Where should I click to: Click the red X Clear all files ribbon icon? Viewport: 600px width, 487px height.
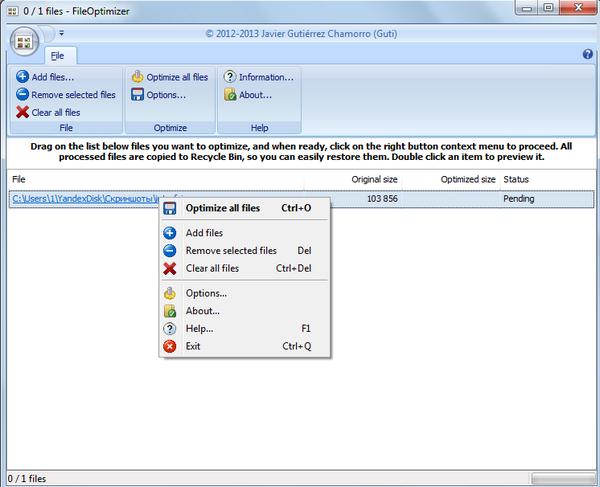(22, 112)
